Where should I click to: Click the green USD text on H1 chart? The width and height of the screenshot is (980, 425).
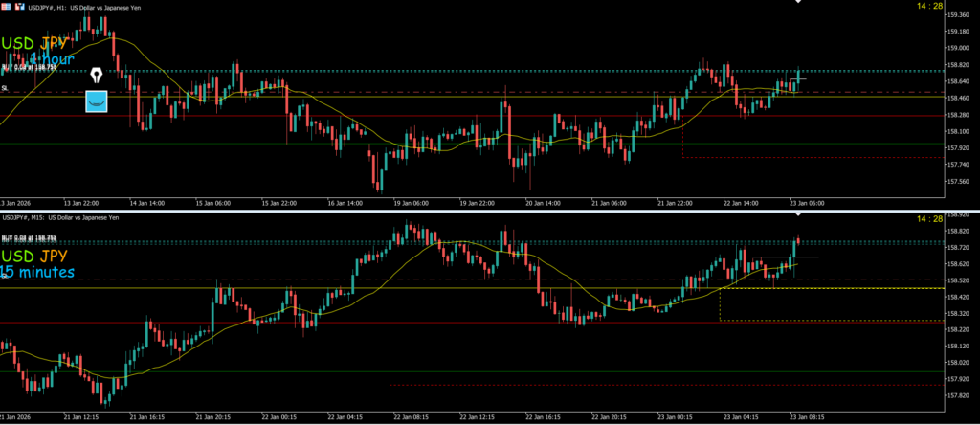coord(21,44)
